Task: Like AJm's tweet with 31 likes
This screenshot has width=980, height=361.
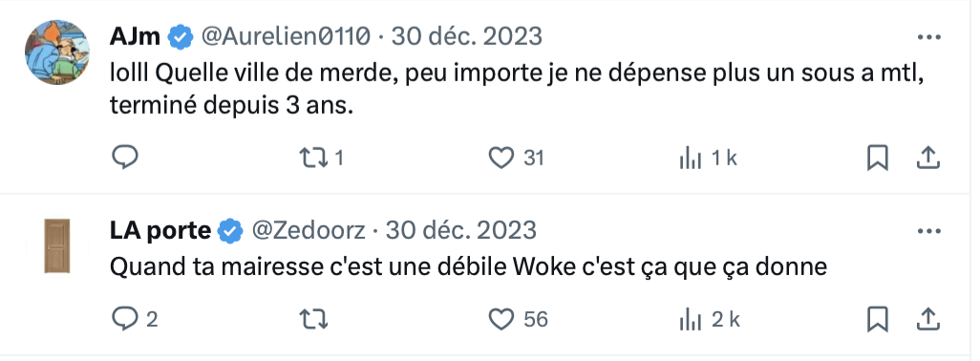Action: pyautogui.click(x=516, y=158)
